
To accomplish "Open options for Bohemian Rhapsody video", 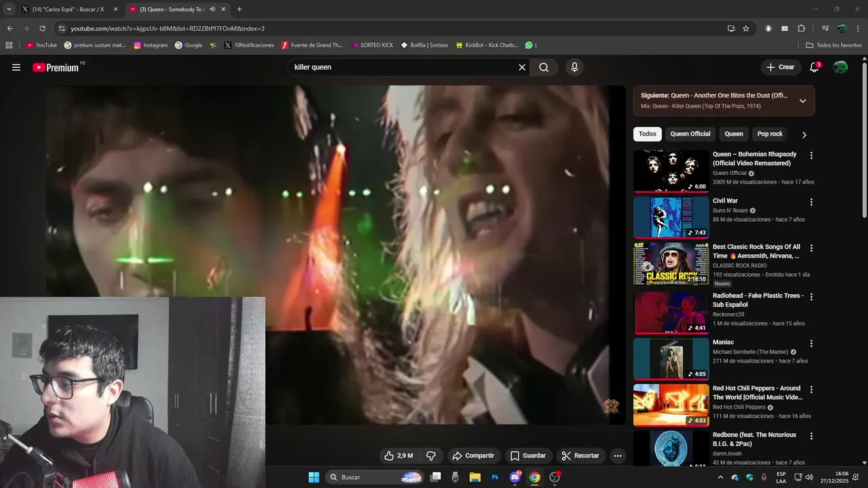I will (x=811, y=156).
